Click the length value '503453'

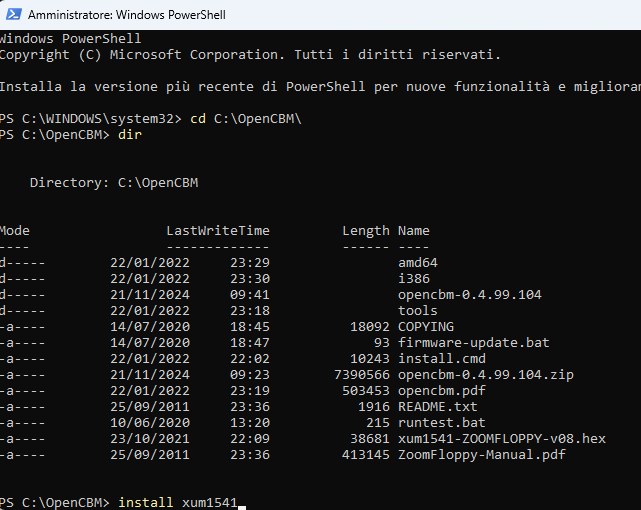point(366,391)
